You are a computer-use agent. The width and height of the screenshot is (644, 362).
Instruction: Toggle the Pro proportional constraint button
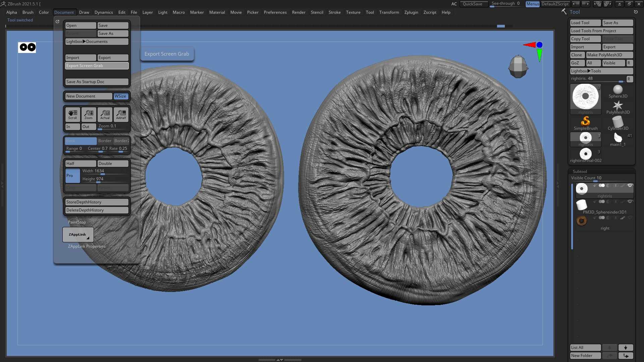(x=72, y=176)
